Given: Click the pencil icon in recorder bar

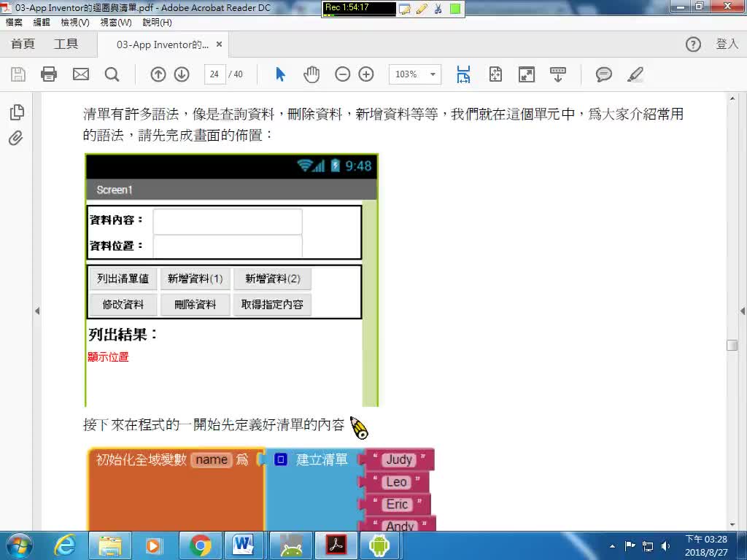Looking at the screenshot, I should click(x=421, y=9).
